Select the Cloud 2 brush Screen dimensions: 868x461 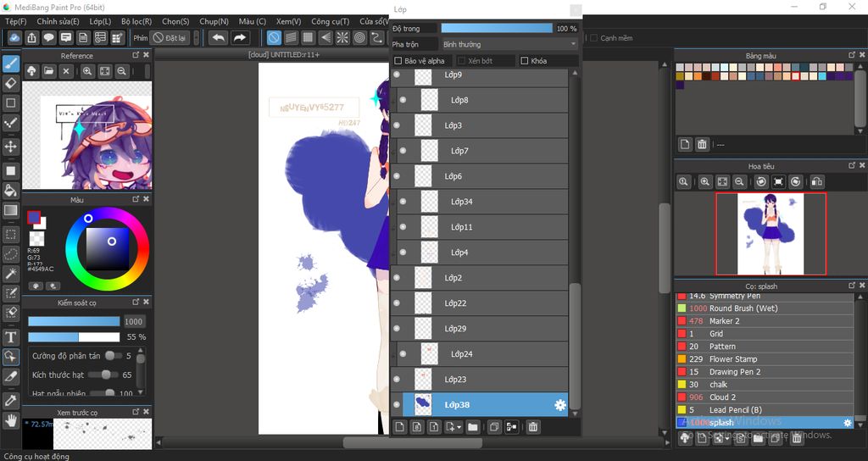click(x=765, y=397)
